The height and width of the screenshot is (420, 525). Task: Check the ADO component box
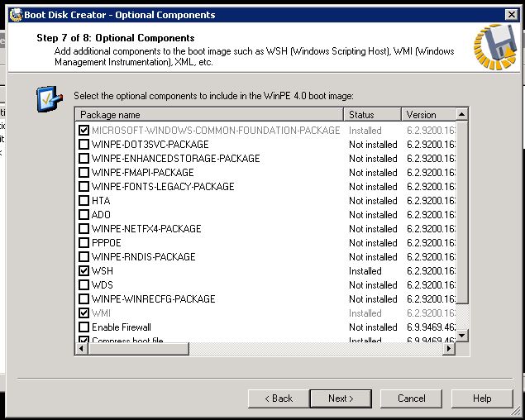click(x=84, y=214)
